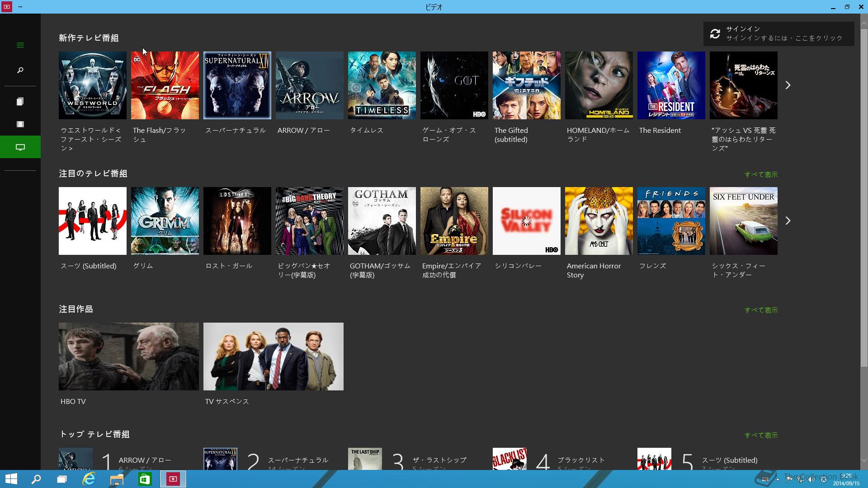
Task: Open the Silicon Valley poster
Action: [527, 221]
